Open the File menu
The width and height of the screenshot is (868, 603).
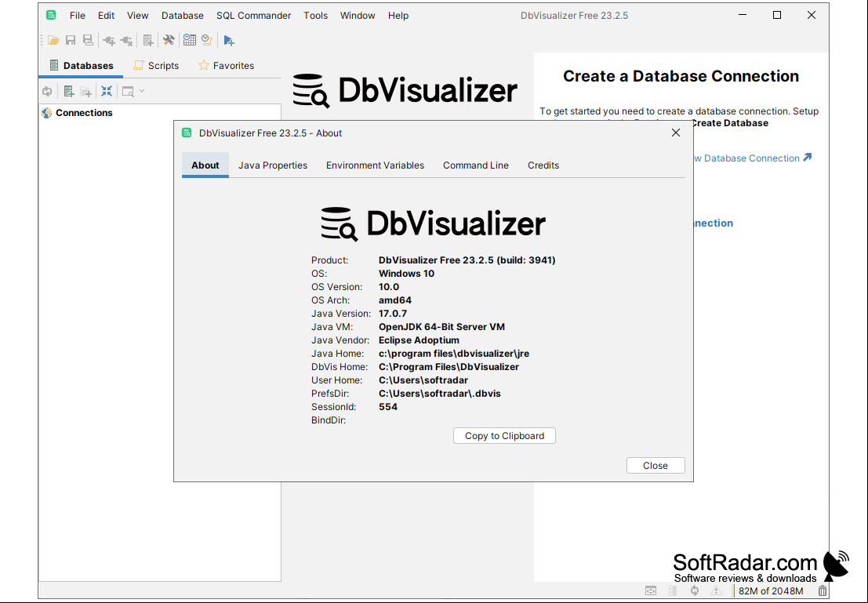click(78, 16)
